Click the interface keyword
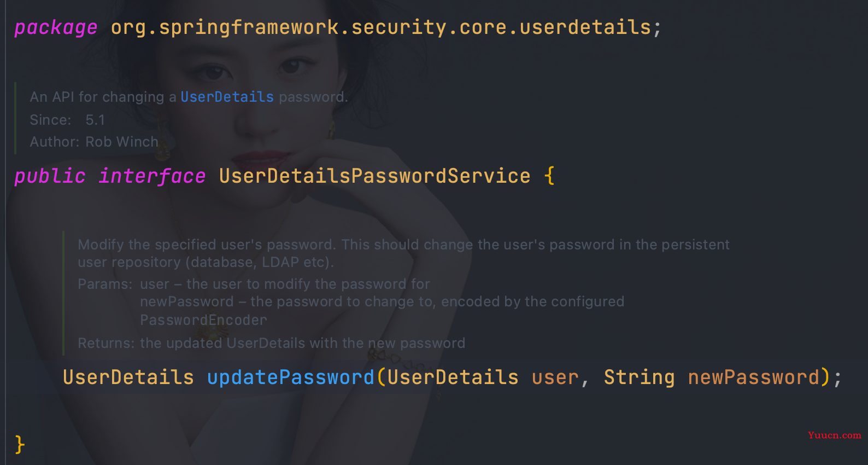The image size is (868, 465). 152,176
